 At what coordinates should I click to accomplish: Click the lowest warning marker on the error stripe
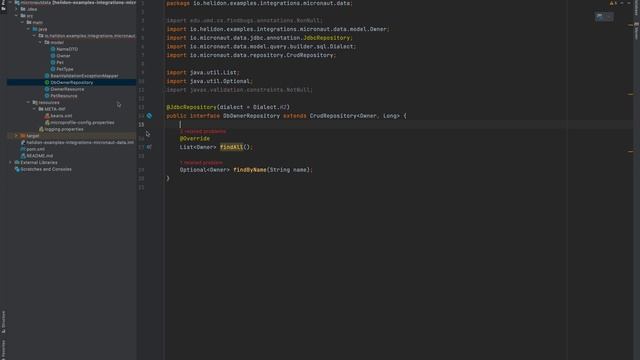tap(630, 151)
